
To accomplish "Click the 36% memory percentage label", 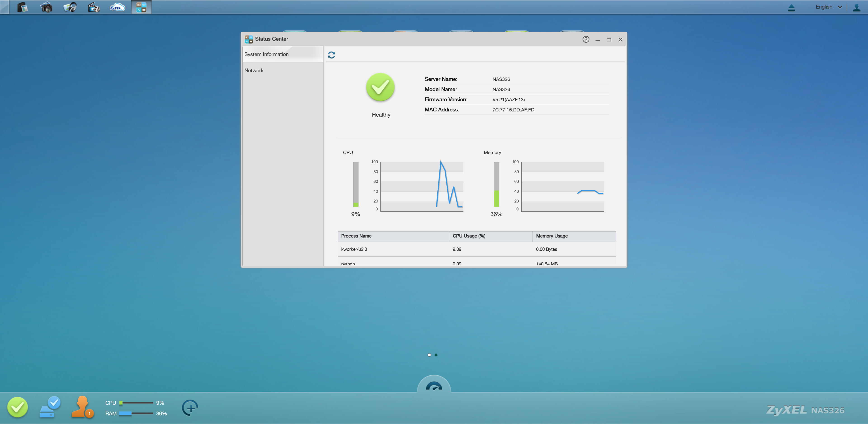I will pyautogui.click(x=496, y=214).
